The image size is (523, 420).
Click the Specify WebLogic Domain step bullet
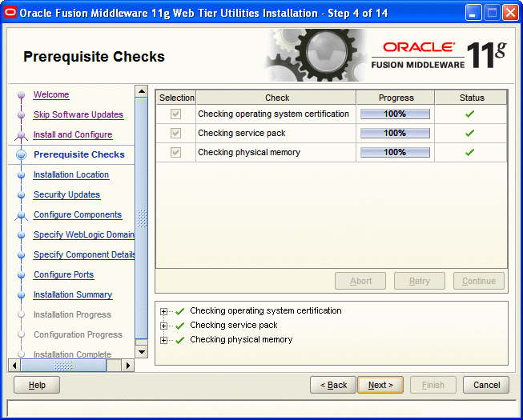(22, 235)
